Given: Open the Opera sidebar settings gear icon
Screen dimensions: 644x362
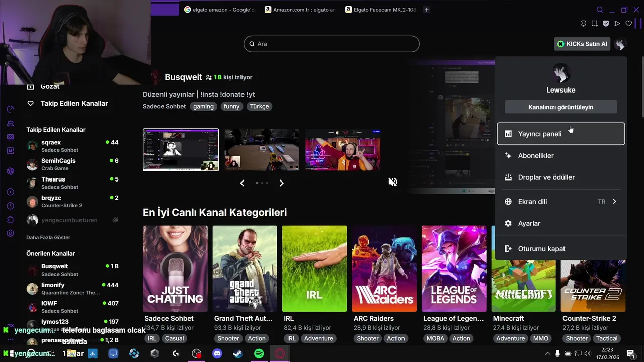Looking at the screenshot, I should 11,233.
